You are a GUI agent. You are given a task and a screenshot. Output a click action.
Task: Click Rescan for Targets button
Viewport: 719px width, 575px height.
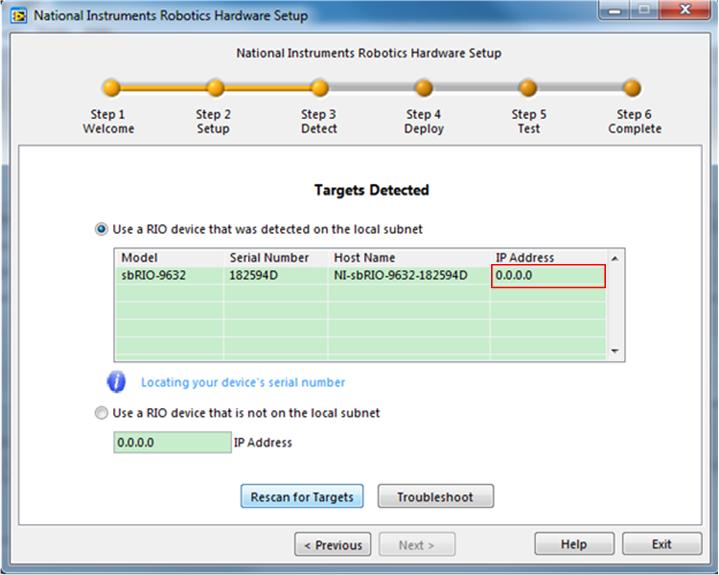click(302, 497)
